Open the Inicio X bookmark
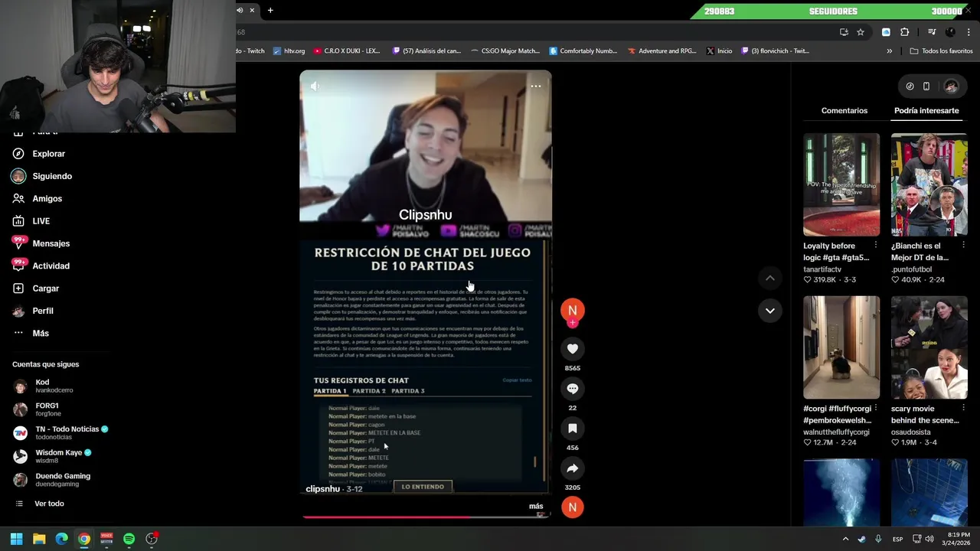The image size is (980, 551). (x=719, y=51)
